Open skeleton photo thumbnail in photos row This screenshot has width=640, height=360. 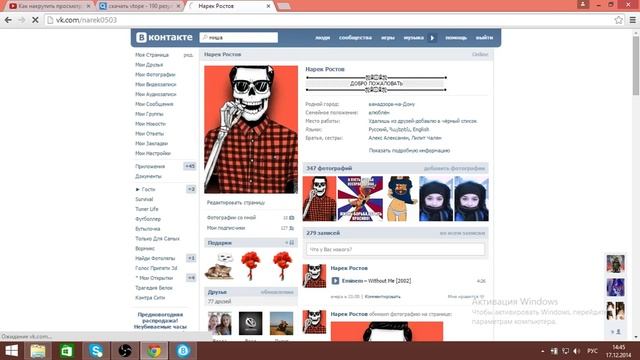point(319,199)
